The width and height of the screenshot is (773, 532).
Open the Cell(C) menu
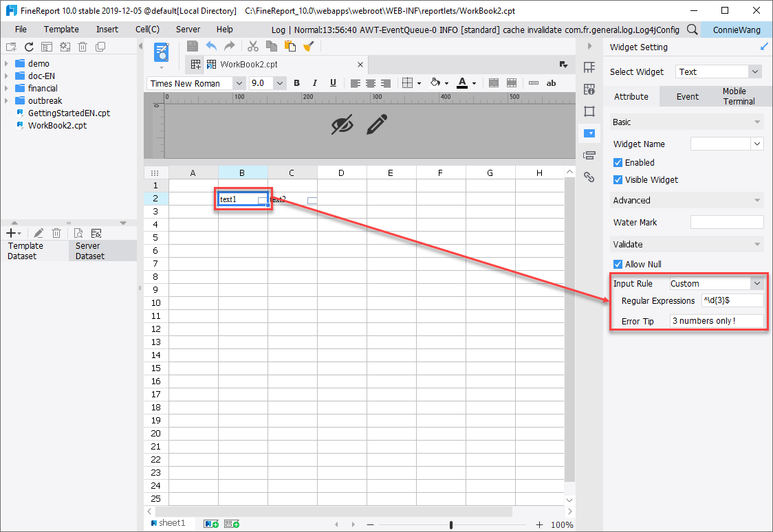point(147,30)
